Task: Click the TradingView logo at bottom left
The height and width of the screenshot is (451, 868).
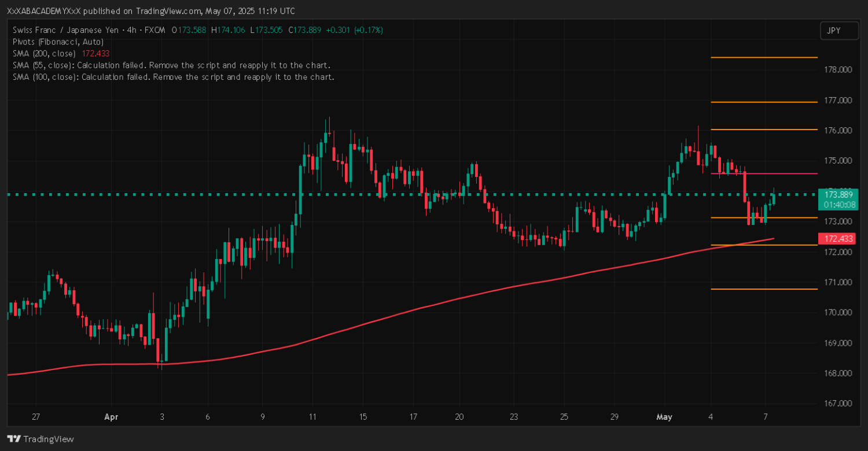Action: (40, 439)
